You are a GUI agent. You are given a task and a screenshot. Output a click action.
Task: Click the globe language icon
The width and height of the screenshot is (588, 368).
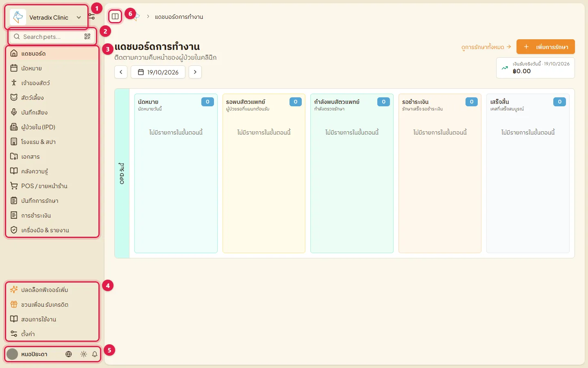[x=69, y=354]
